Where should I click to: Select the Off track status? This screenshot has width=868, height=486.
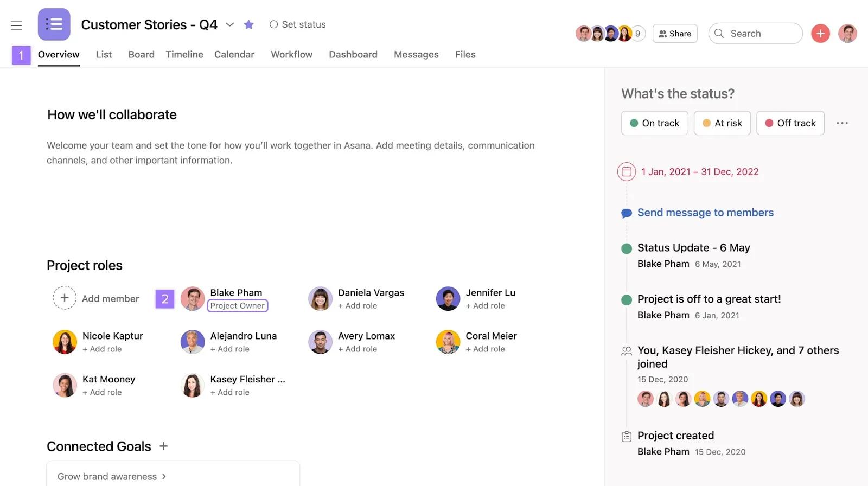click(x=790, y=123)
